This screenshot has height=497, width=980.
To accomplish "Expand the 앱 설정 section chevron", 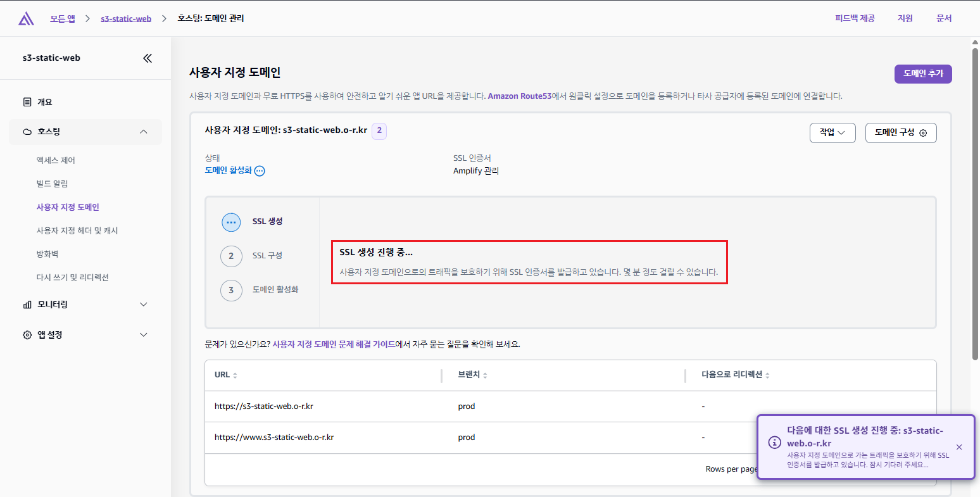I will point(144,335).
